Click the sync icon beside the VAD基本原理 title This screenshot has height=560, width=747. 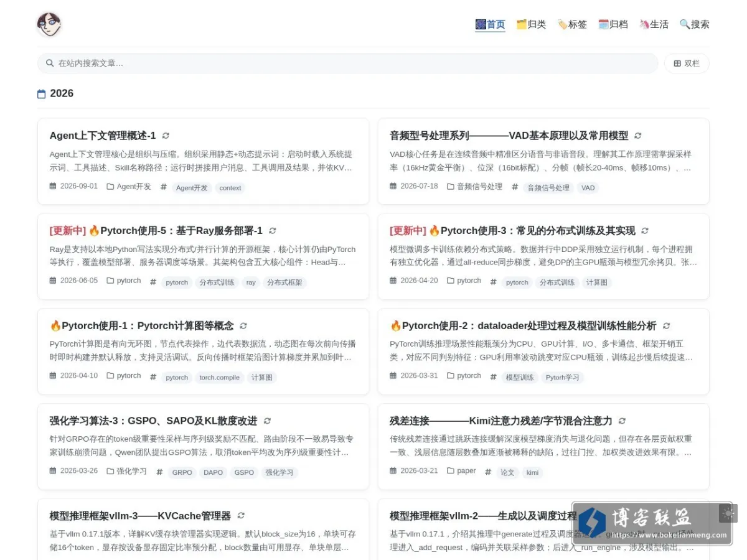[638, 136]
